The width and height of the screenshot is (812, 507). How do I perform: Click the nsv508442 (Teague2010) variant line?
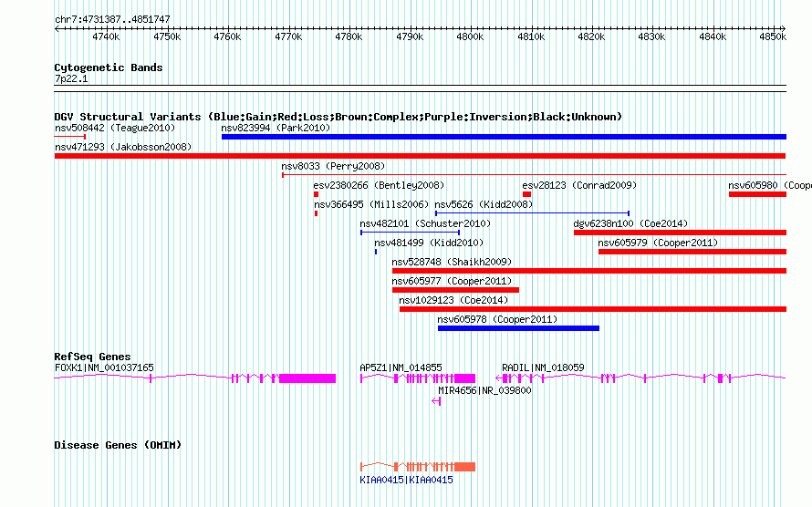pos(70,137)
